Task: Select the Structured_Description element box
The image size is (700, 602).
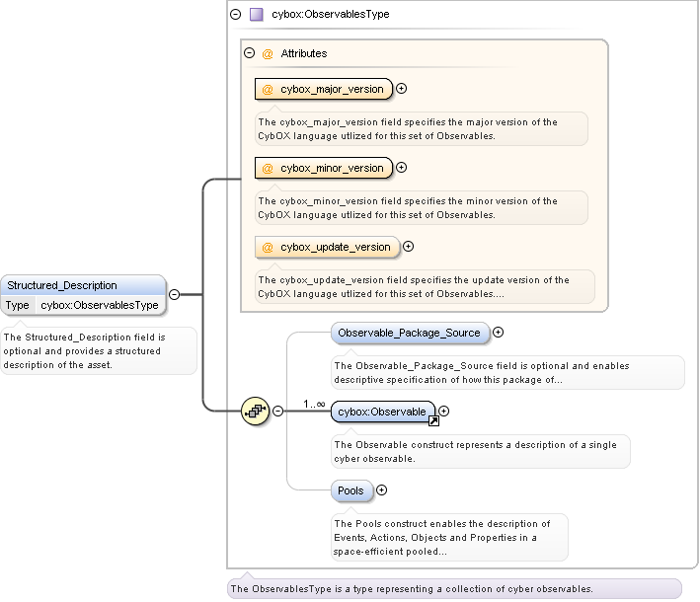Action: 83,285
